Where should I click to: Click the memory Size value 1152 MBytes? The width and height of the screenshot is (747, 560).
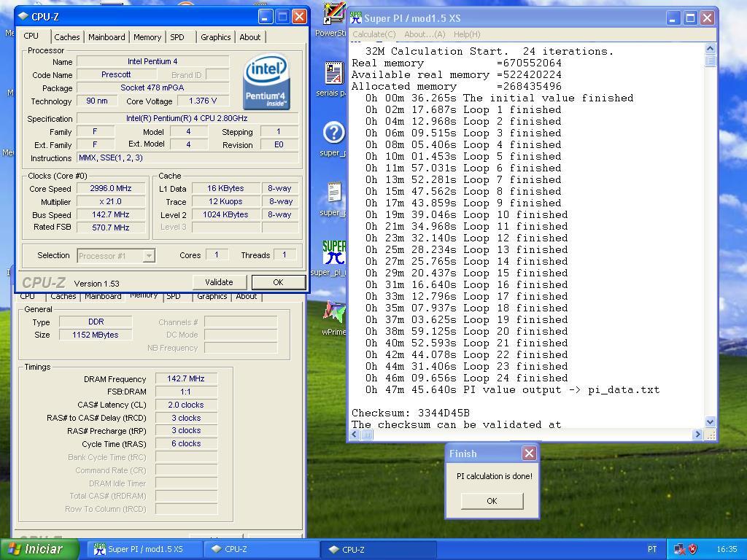point(96,335)
